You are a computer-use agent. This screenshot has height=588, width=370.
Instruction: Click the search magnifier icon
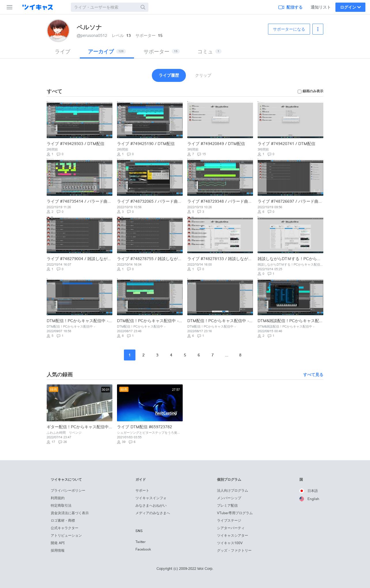(143, 7)
